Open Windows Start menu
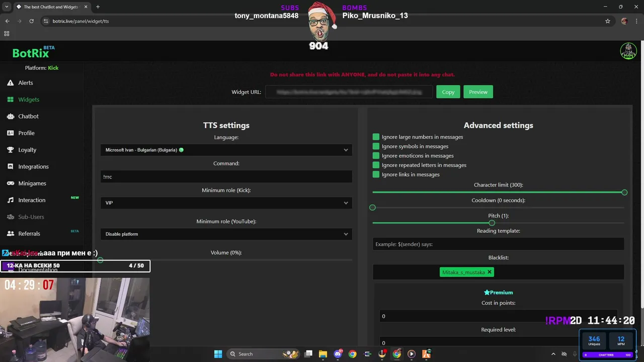 tap(218, 354)
